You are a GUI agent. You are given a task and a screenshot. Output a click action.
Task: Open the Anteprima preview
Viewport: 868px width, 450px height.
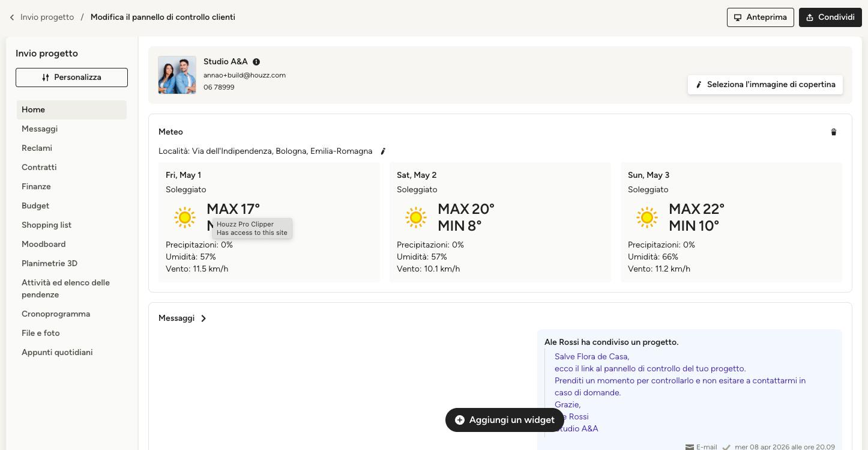point(761,17)
